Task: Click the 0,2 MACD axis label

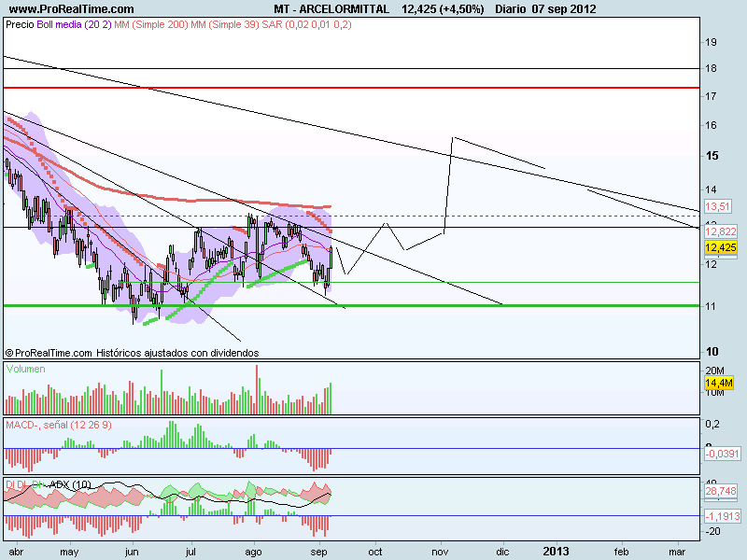Action: point(712,424)
